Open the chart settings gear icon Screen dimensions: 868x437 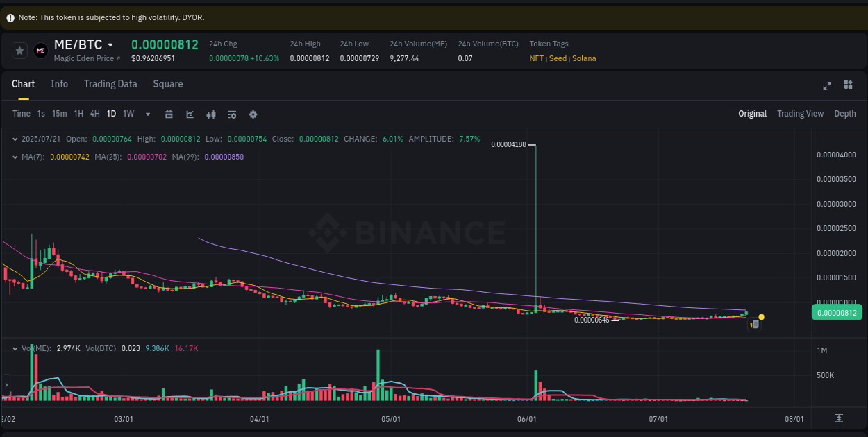[x=253, y=114]
